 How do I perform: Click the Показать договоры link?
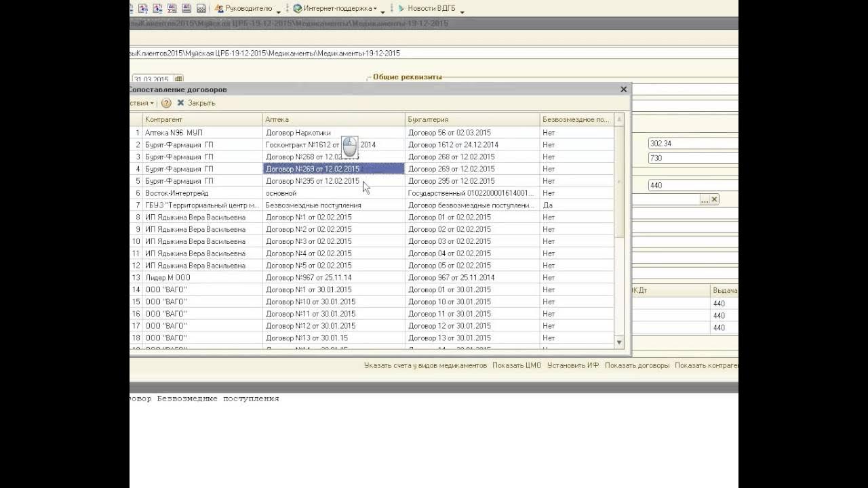pyautogui.click(x=637, y=366)
